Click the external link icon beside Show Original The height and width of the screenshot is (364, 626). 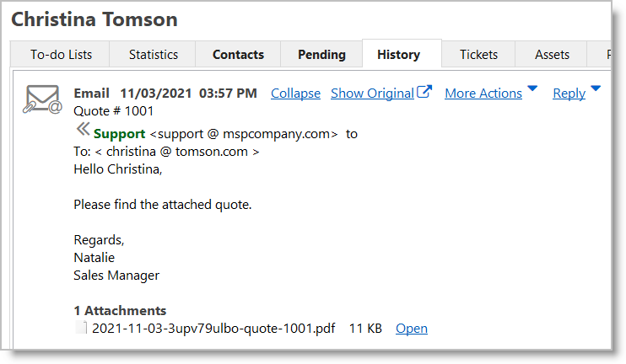(425, 92)
